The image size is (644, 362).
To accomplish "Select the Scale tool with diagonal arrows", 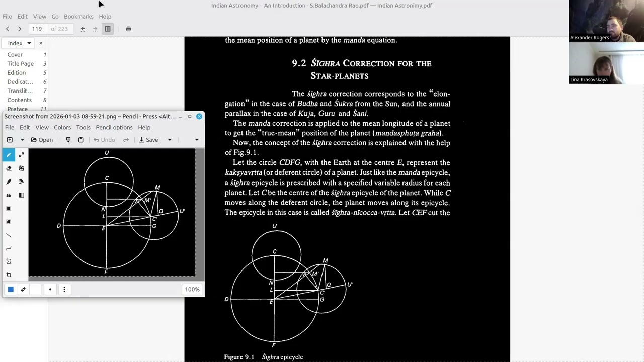I will [21, 155].
